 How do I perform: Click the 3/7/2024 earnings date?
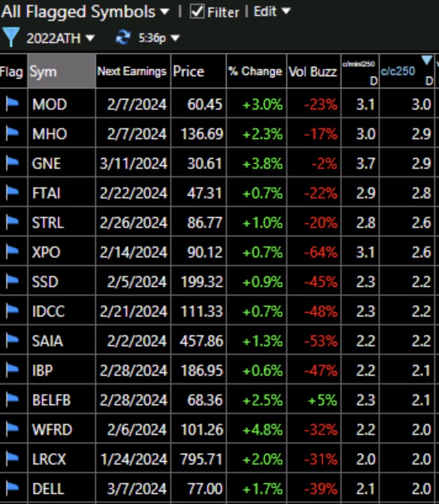click(137, 489)
